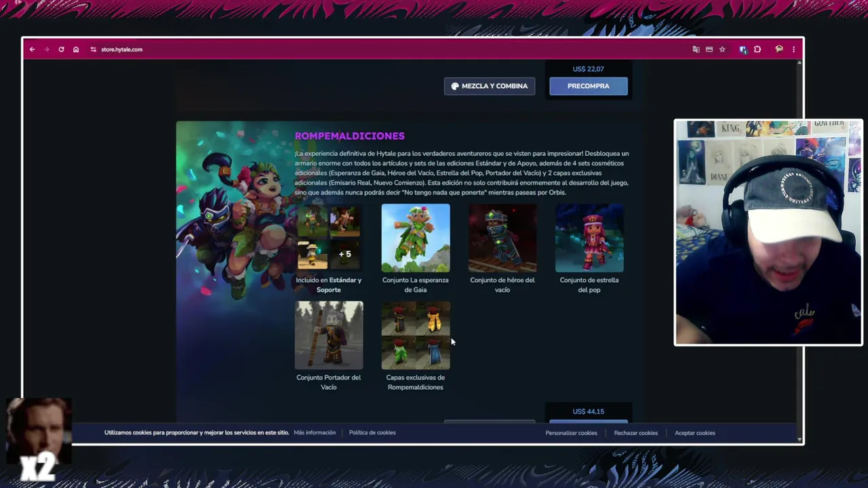Image resolution: width=868 pixels, height=488 pixels.
Task: View the Conjunto La esperanza de Gaia image
Action: [x=416, y=238]
